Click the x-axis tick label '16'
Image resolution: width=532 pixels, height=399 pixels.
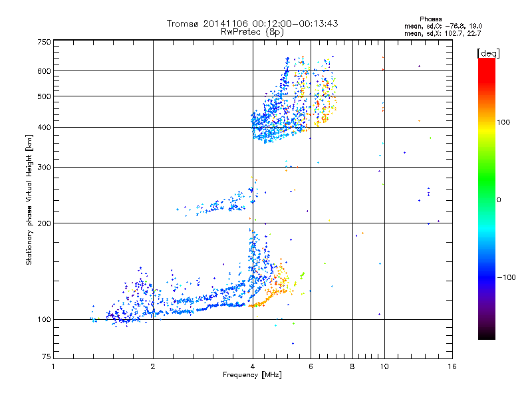[x=452, y=366]
